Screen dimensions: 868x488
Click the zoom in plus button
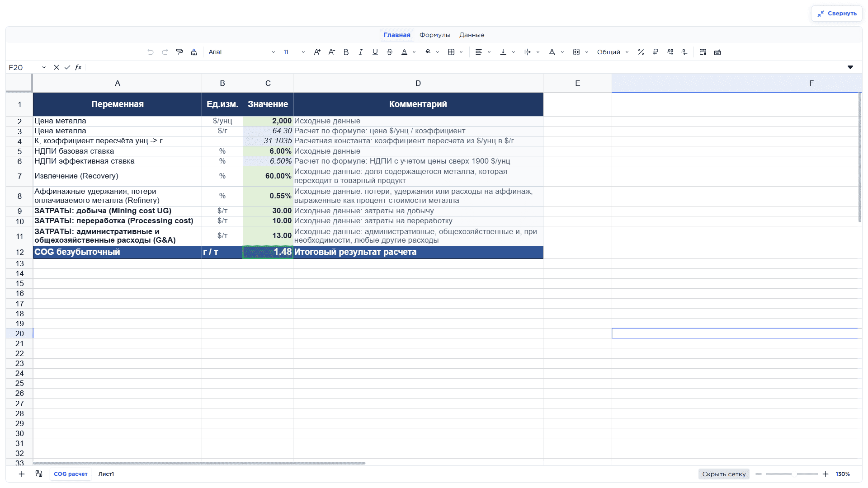pyautogui.click(x=826, y=474)
